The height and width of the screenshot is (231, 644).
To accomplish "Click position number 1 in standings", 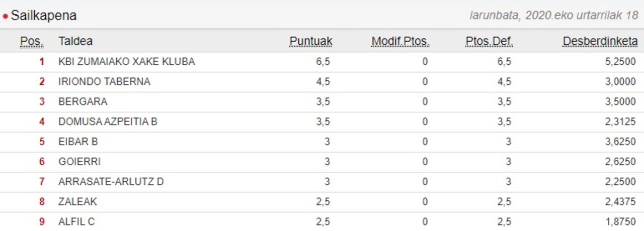I will click(42, 62).
